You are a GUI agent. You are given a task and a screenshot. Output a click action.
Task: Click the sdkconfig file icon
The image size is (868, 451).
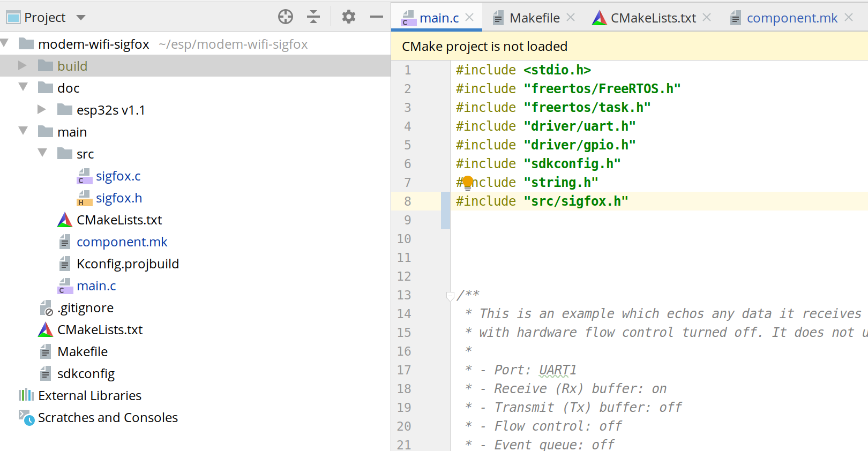(x=46, y=373)
